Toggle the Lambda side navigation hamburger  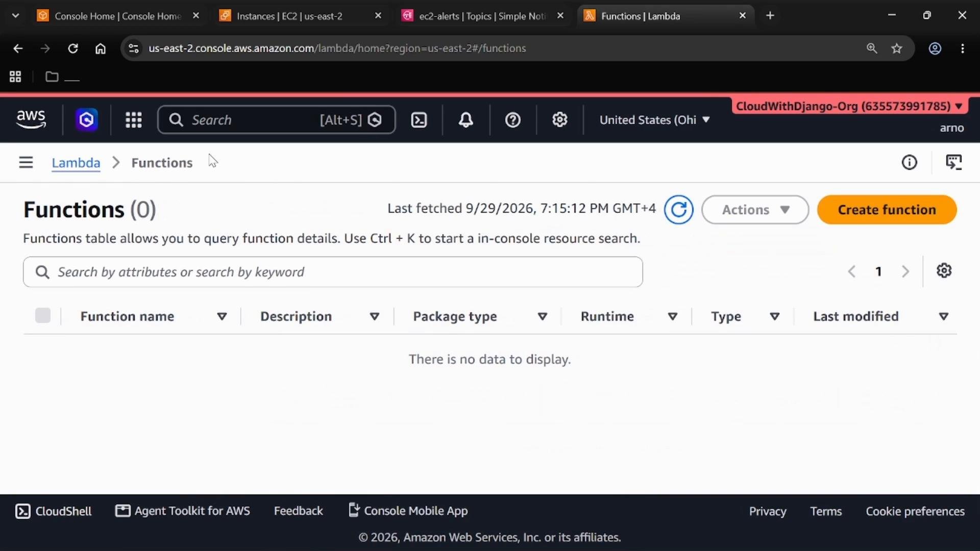[26, 162]
